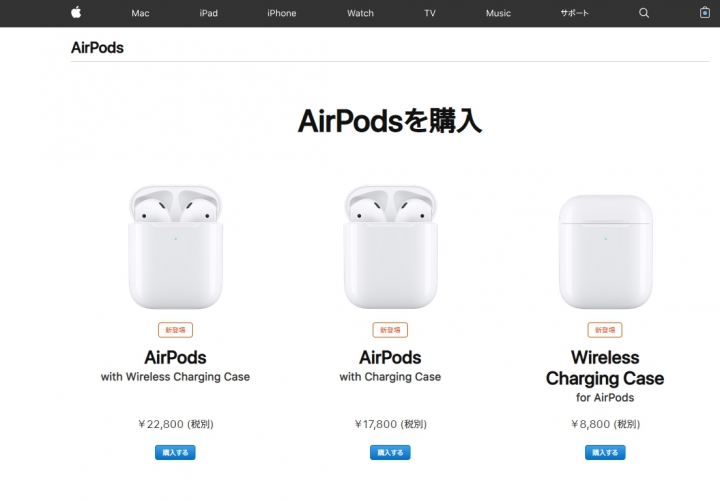Viewport: 720px width, 501px height.
Task: Open the shopping bag icon
Action: (x=704, y=13)
